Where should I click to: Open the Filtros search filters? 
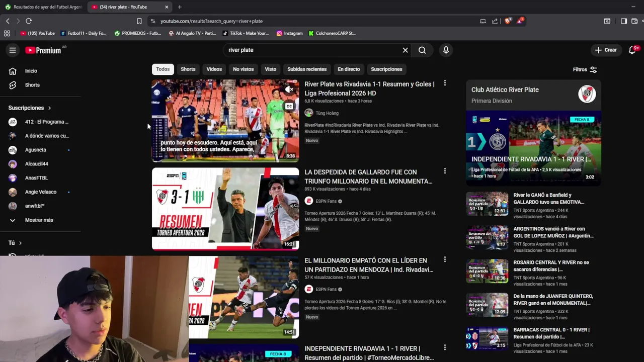pyautogui.click(x=585, y=69)
